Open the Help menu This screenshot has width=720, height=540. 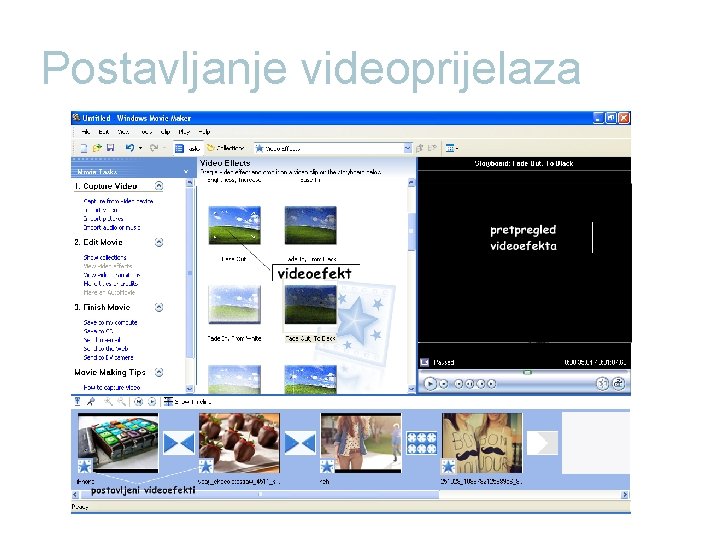[x=204, y=132]
